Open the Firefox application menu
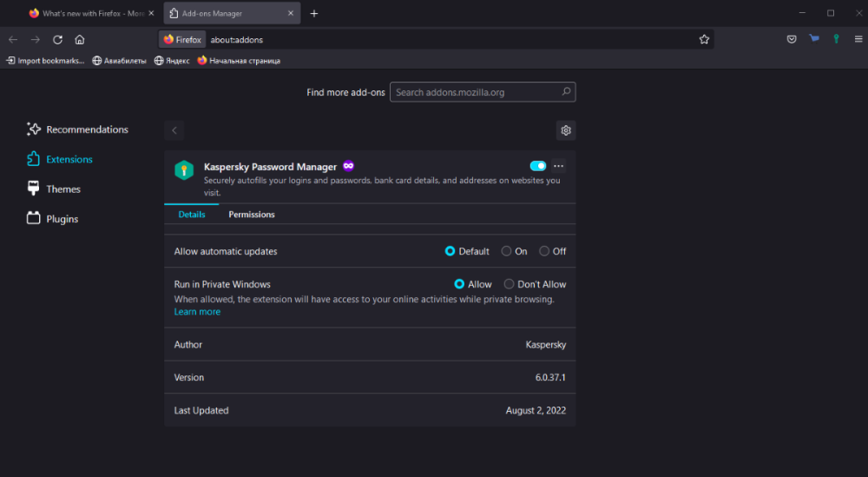This screenshot has width=868, height=477. pos(858,39)
